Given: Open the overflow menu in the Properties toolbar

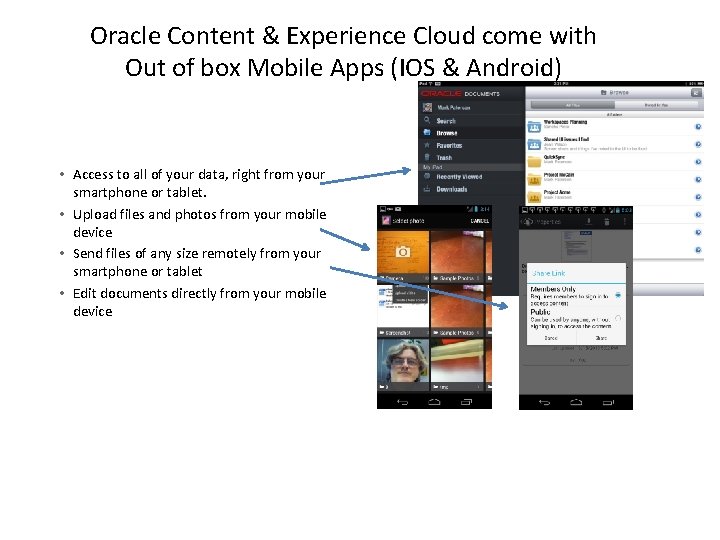Looking at the screenshot, I should tap(624, 222).
